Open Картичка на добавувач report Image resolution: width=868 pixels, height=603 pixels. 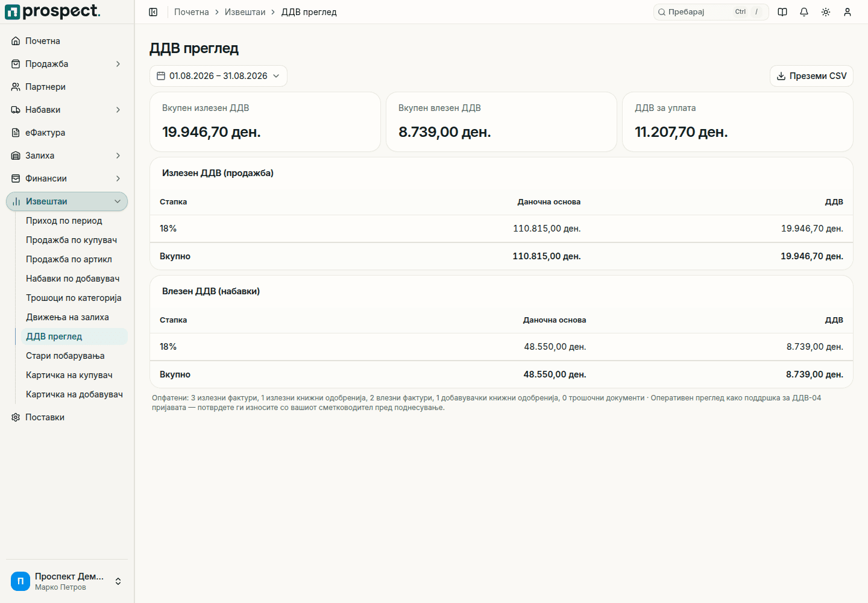pyautogui.click(x=74, y=394)
